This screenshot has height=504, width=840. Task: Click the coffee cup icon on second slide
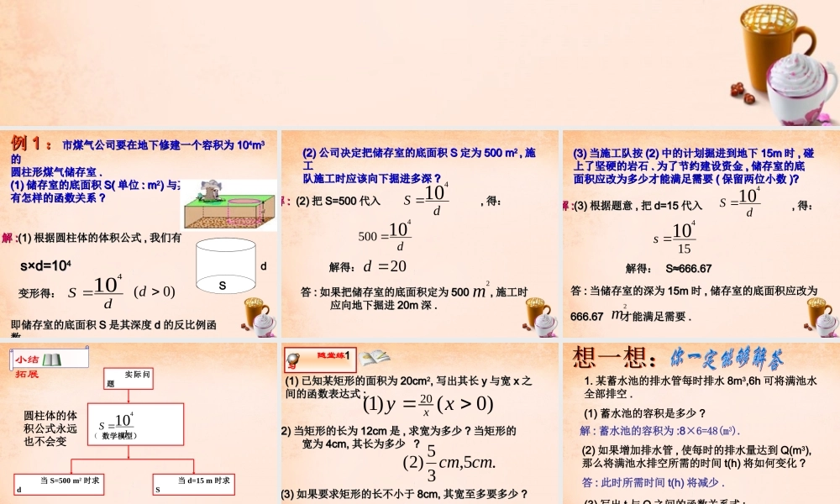coord(540,317)
